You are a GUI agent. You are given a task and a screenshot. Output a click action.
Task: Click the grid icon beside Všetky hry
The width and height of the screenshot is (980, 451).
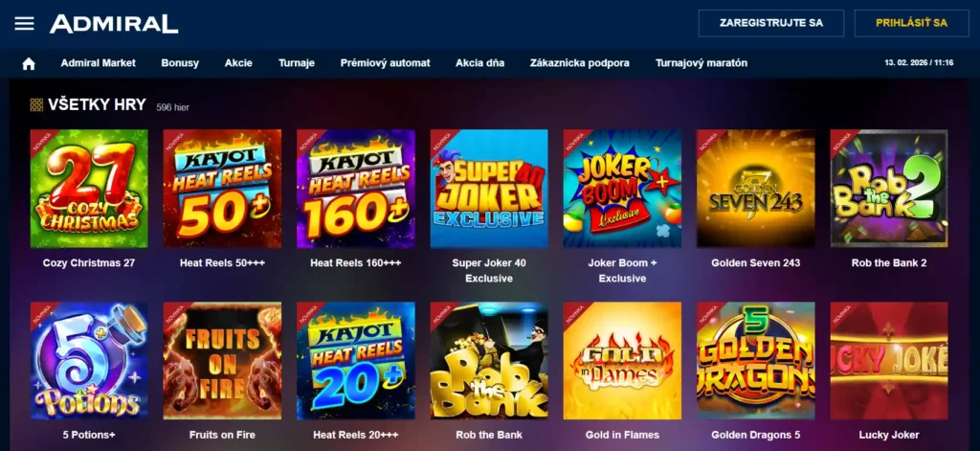(36, 104)
